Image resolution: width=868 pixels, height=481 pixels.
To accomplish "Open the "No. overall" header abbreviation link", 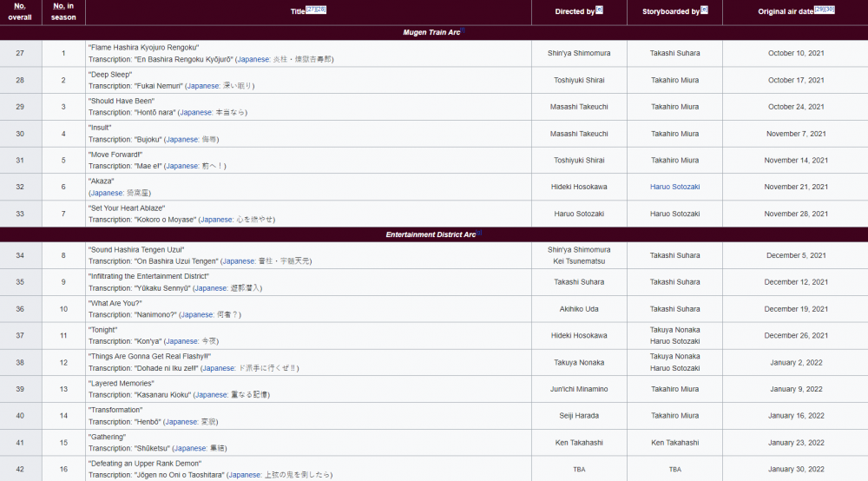I will click(x=19, y=6).
